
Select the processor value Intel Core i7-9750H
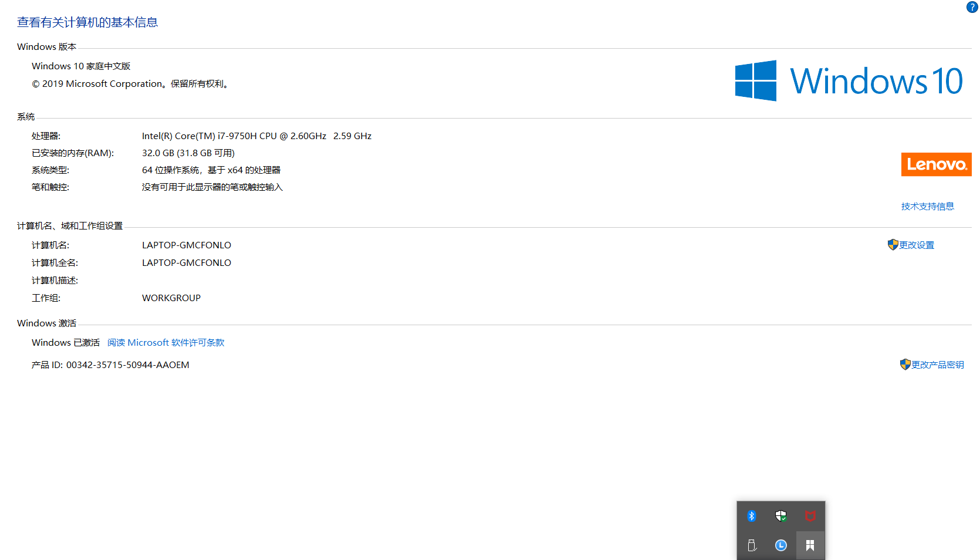point(256,136)
